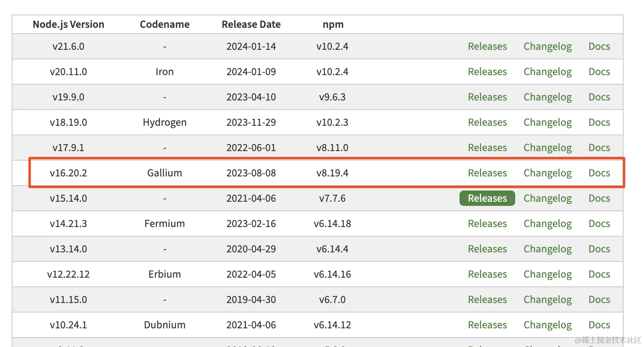Open Changelog for v21.6.0
Screen dimensions: 644x347
point(547,46)
